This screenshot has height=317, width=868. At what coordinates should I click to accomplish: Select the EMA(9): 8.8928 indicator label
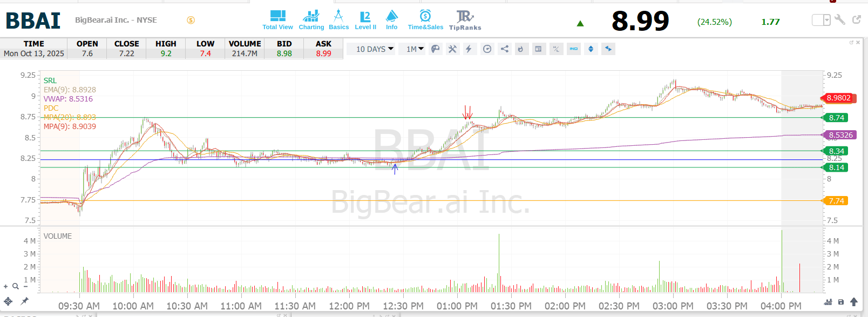pyautogui.click(x=70, y=90)
